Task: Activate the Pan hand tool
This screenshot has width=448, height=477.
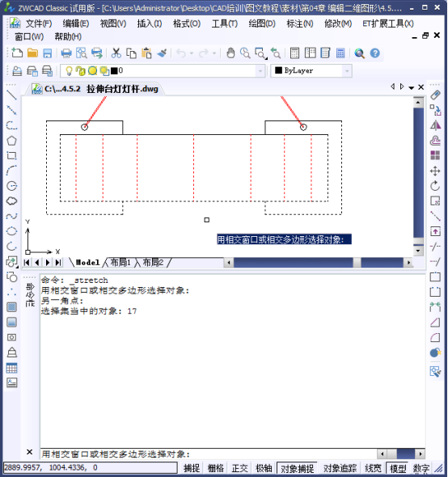Action: point(230,53)
